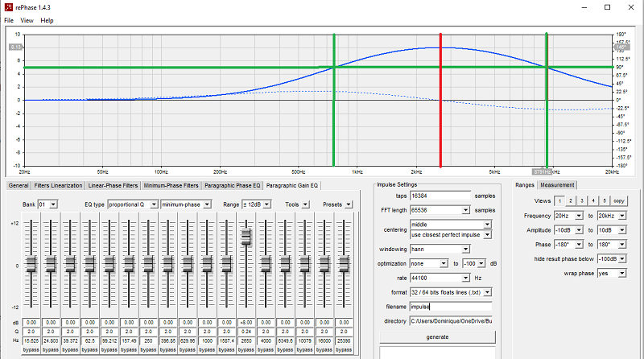Select the Ranges tab
Screen dimensions: 644x359
click(x=525, y=185)
